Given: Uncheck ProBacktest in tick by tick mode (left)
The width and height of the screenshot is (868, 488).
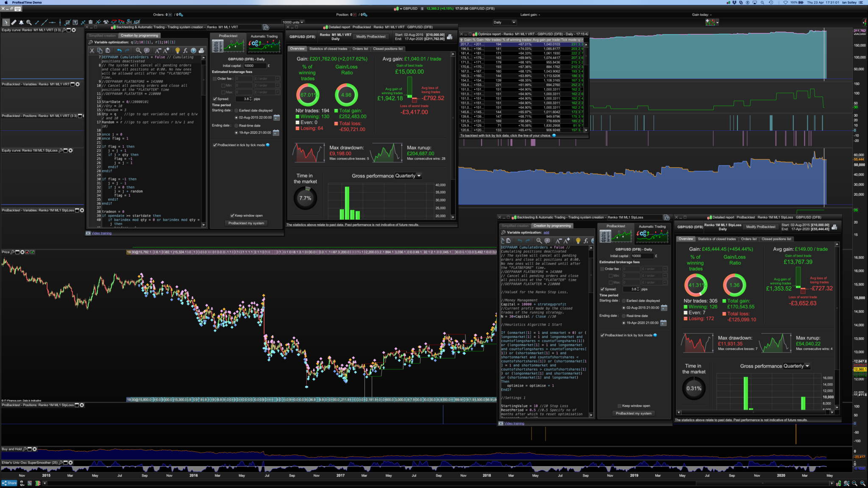Looking at the screenshot, I should coord(215,145).
